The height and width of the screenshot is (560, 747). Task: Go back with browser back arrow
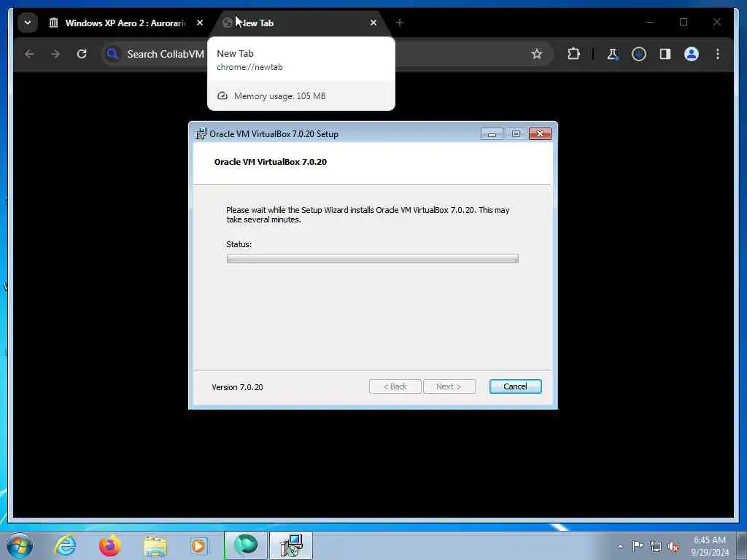tap(29, 54)
